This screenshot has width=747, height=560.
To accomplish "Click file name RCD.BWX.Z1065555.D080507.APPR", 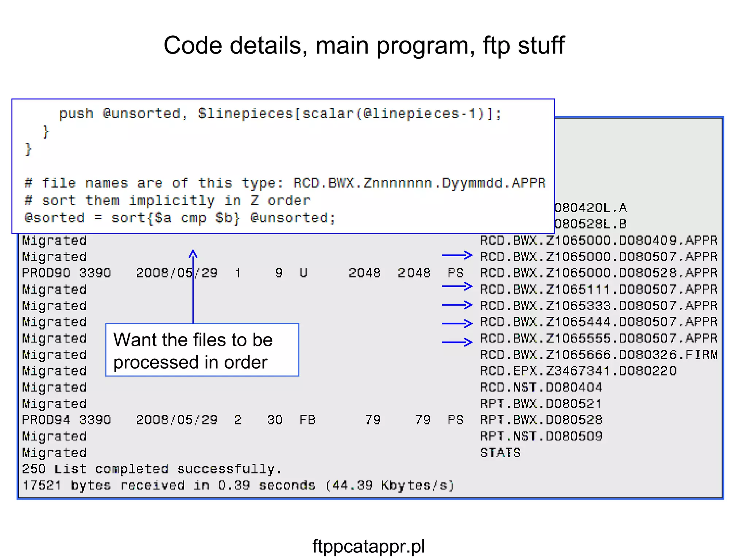I will 599,338.
